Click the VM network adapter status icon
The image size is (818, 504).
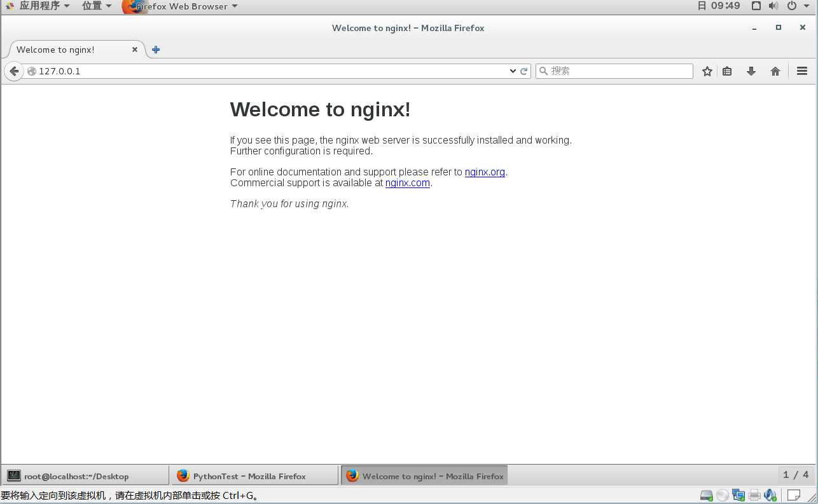pyautogui.click(x=738, y=495)
